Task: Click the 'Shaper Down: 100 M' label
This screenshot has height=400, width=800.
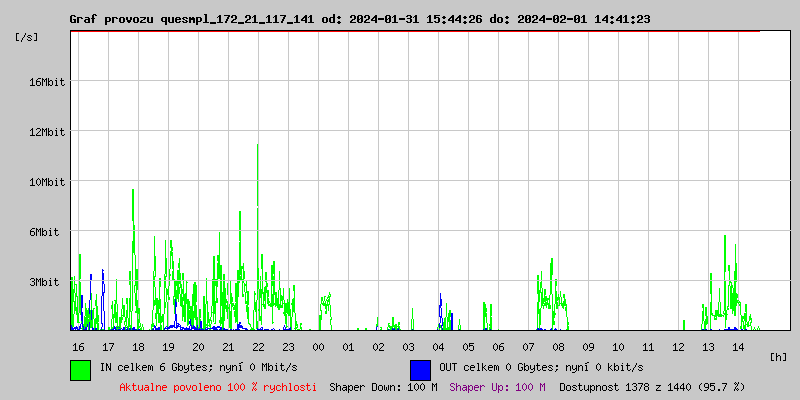Action: coord(383,387)
